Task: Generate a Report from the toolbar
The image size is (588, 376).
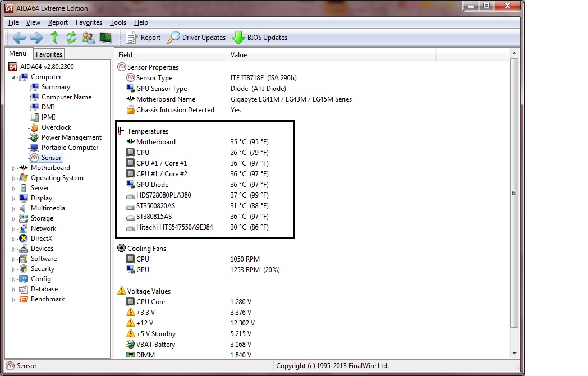Action: [x=143, y=38]
